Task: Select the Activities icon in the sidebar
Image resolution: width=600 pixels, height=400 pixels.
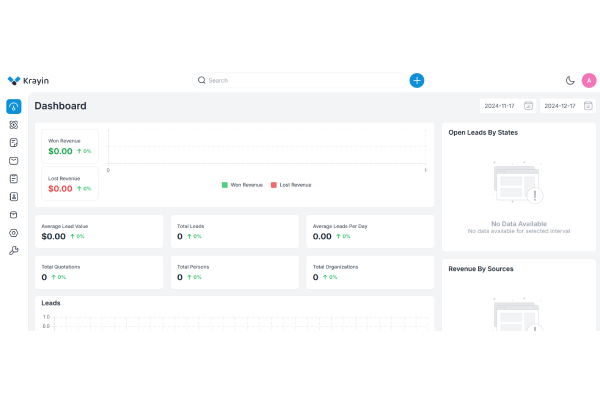Action: tap(14, 179)
